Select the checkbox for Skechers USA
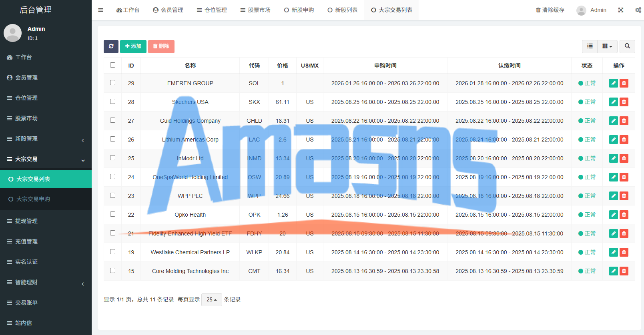 click(x=113, y=102)
